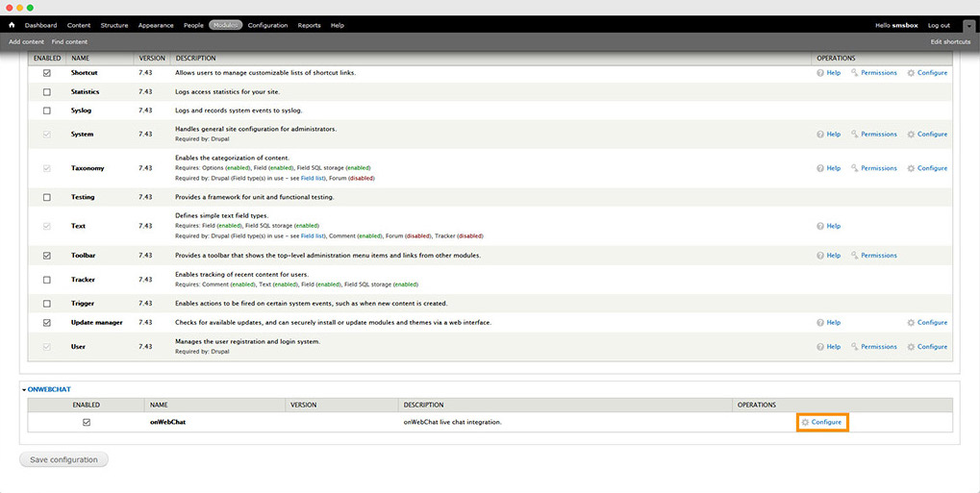Open Help for the Text module
This screenshot has height=493, width=980.
829,226
